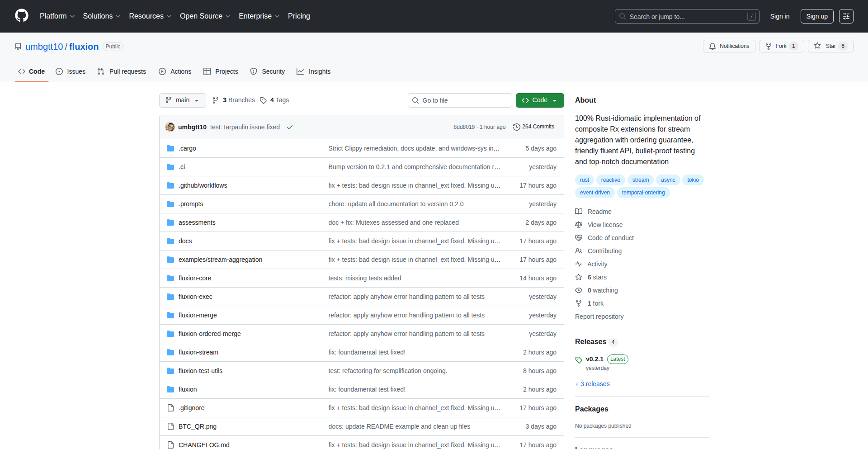Open the fluxion-test-utils folder

click(x=200, y=371)
